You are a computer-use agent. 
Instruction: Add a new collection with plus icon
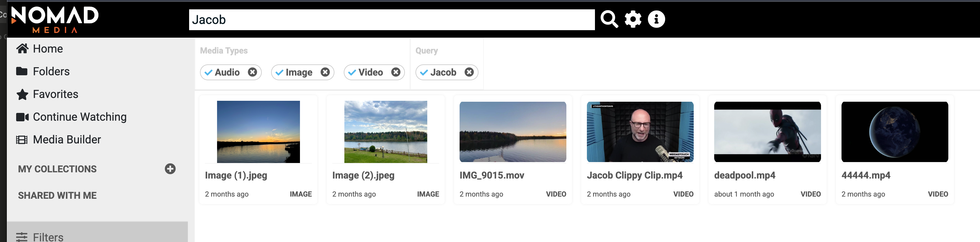tap(170, 169)
